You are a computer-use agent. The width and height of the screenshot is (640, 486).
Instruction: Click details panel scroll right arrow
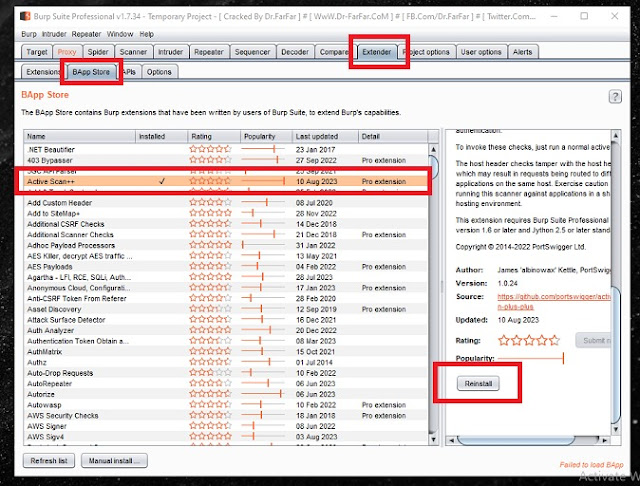[605, 441]
